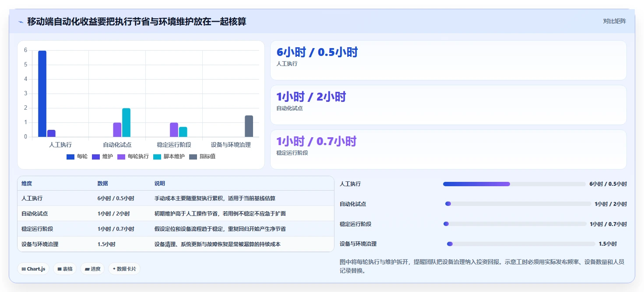Click the 数据卡片 chip label
The height and width of the screenshot is (292, 644).
(x=127, y=269)
